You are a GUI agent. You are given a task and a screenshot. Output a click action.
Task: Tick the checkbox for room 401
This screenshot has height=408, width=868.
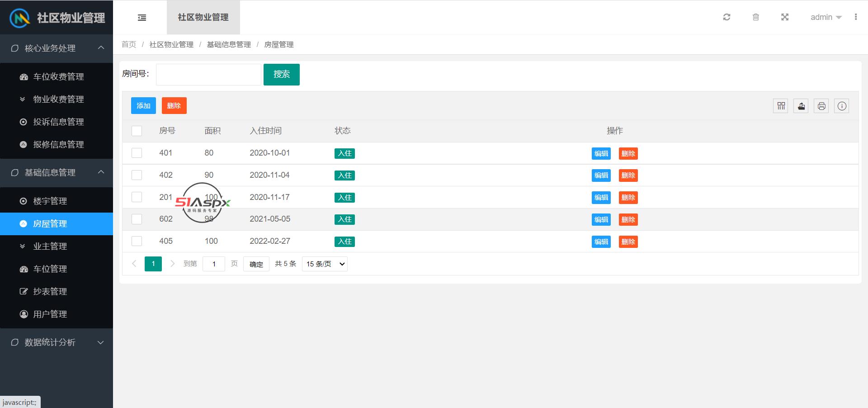tap(137, 153)
